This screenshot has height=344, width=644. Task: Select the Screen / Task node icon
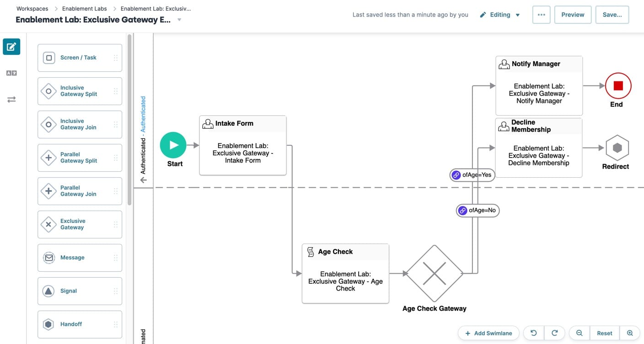point(49,58)
